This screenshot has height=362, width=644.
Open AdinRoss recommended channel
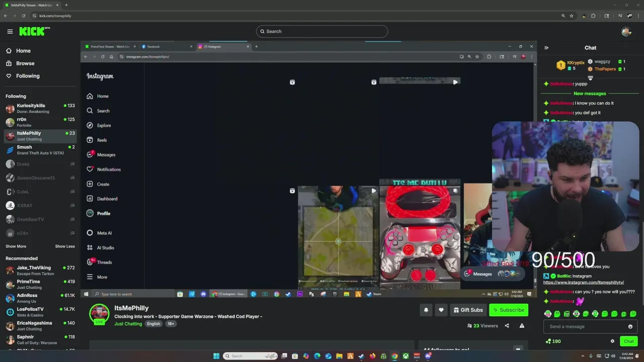pyautogui.click(x=40, y=298)
